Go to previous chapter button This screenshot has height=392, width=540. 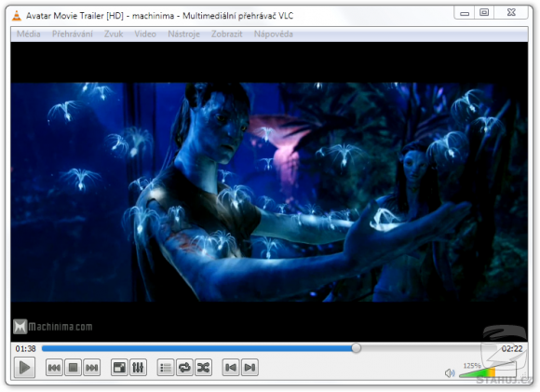(231, 368)
